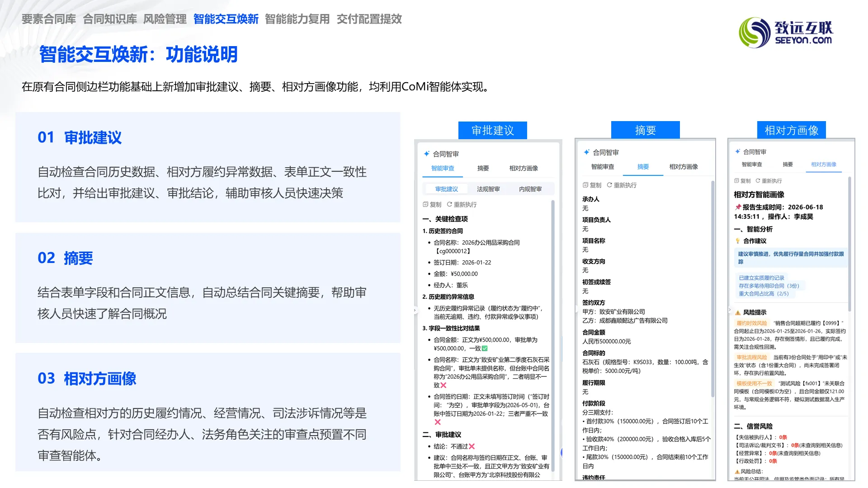Select 法规智审 sub-tab
Image resolution: width=868 pixels, height=488 pixels.
pos(488,189)
